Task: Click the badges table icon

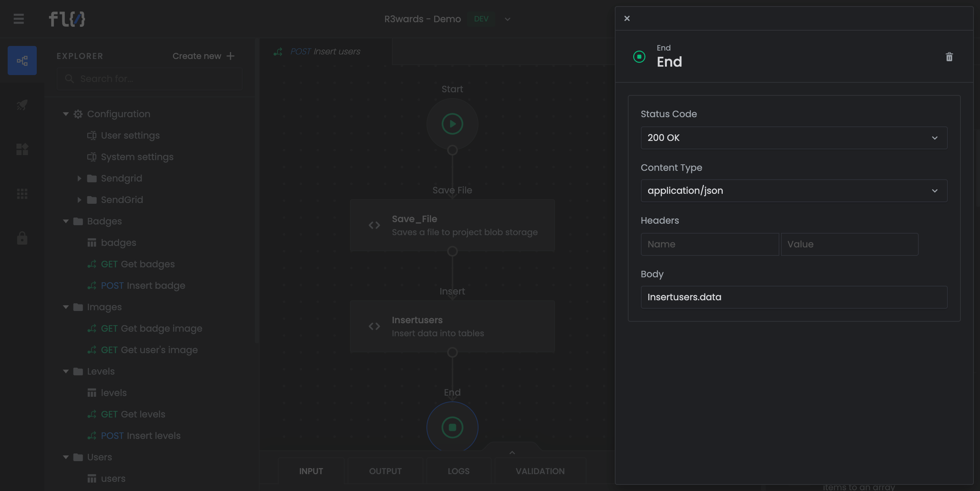Action: (92, 243)
